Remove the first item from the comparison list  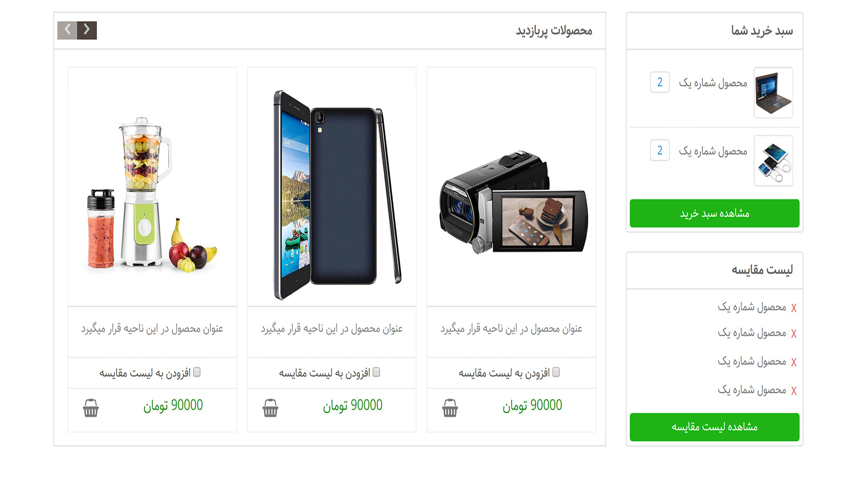point(793,308)
